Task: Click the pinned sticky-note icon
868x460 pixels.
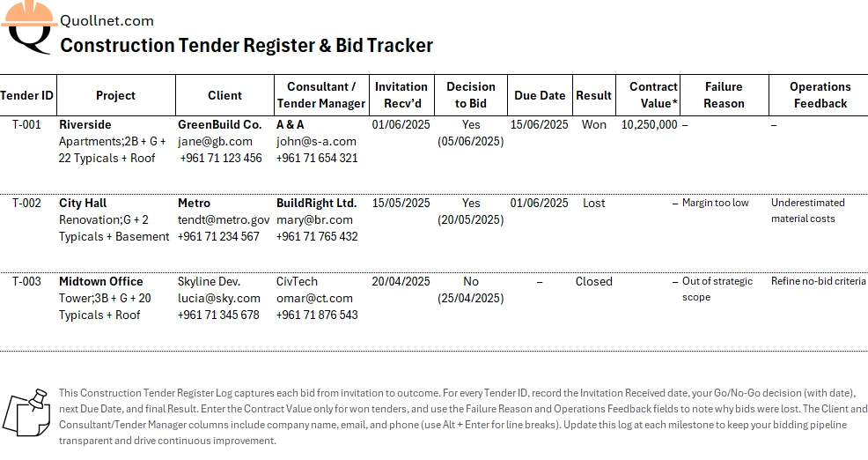Action: pos(27,413)
